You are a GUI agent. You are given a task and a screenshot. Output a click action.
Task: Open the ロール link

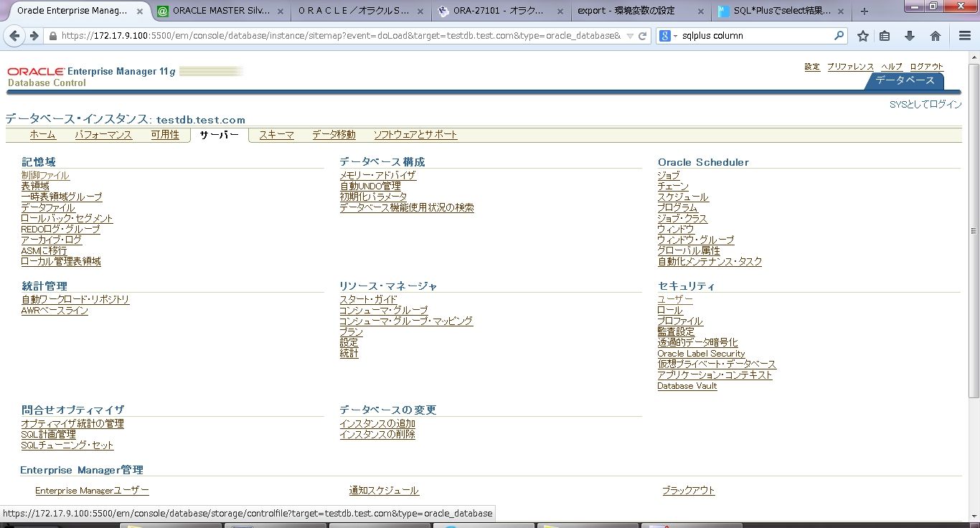(x=670, y=310)
